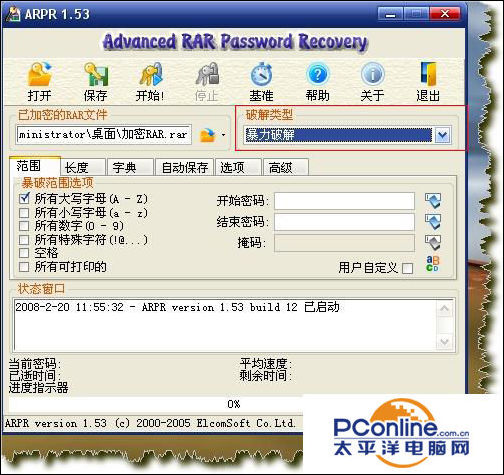Click status log line 'ARPR version 1.53 build 12 已启动'
The image size is (504, 475).
point(240,307)
